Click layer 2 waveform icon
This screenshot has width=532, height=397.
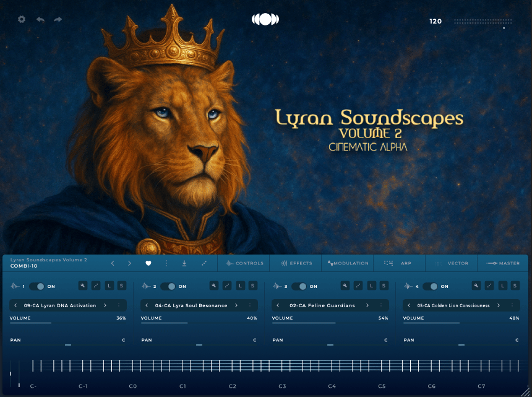146,286
